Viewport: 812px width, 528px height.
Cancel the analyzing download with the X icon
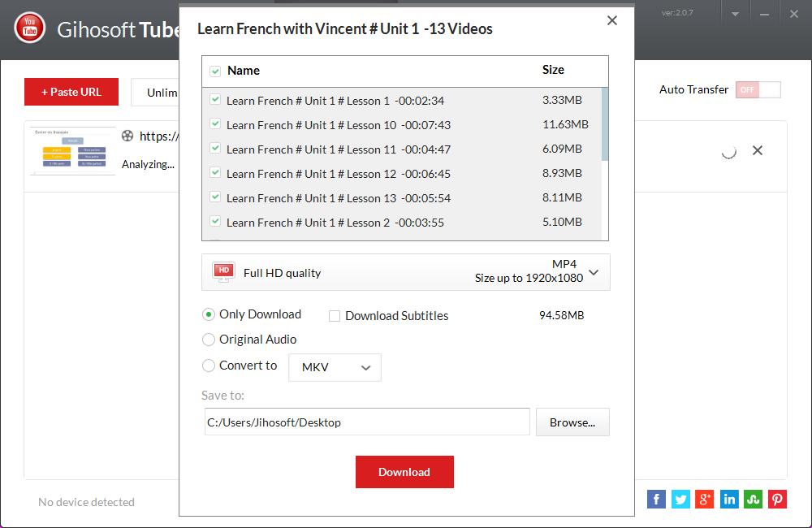[x=757, y=150]
